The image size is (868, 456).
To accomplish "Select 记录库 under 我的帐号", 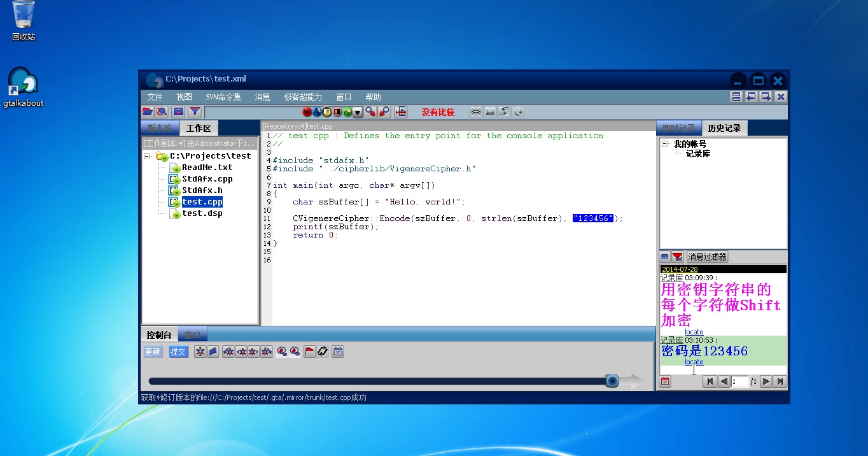I will (x=698, y=154).
